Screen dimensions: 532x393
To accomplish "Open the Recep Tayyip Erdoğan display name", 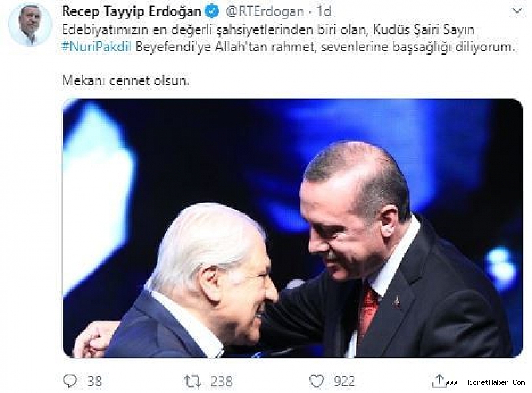I will coord(132,12).
